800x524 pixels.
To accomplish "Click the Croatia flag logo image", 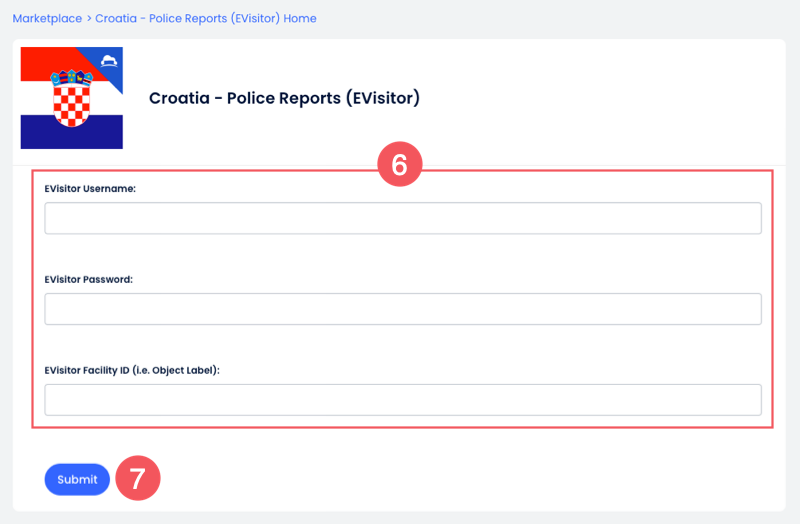I will (72, 98).
